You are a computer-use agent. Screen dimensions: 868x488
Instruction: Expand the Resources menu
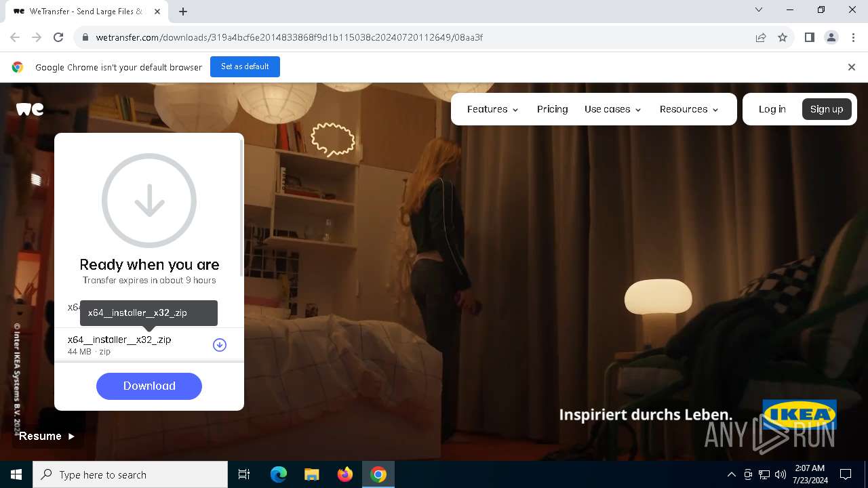click(x=689, y=109)
